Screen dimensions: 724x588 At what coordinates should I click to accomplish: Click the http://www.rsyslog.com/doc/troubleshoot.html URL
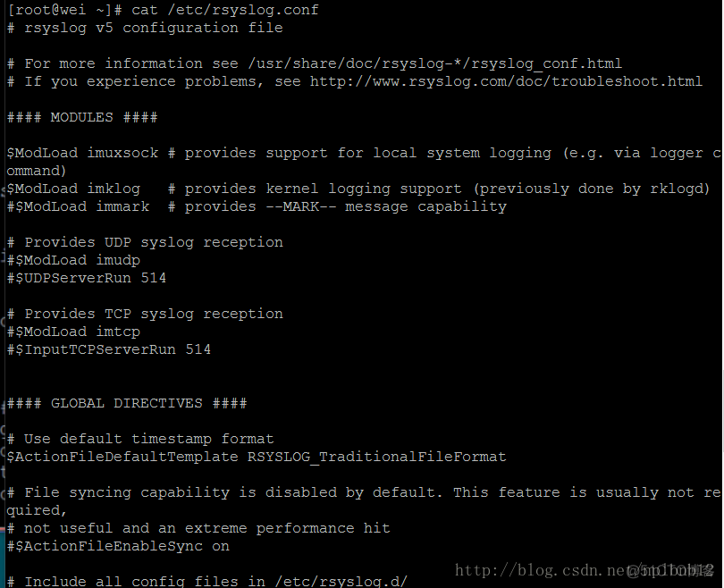coord(506,81)
